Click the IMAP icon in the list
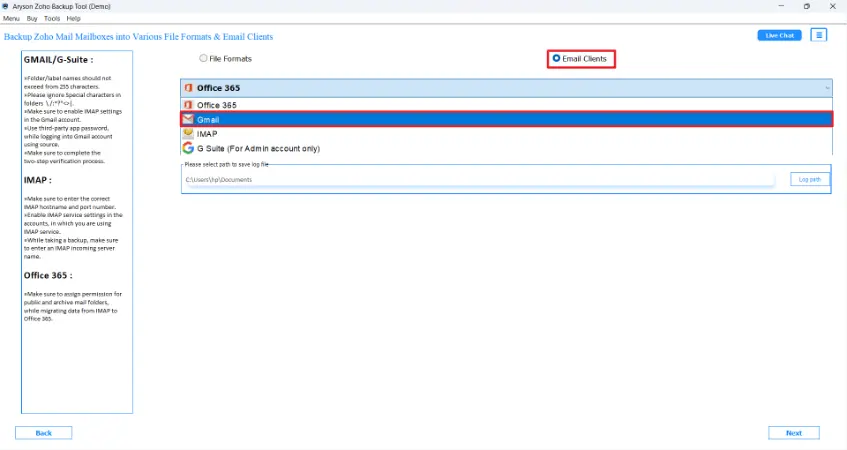 [x=188, y=133]
